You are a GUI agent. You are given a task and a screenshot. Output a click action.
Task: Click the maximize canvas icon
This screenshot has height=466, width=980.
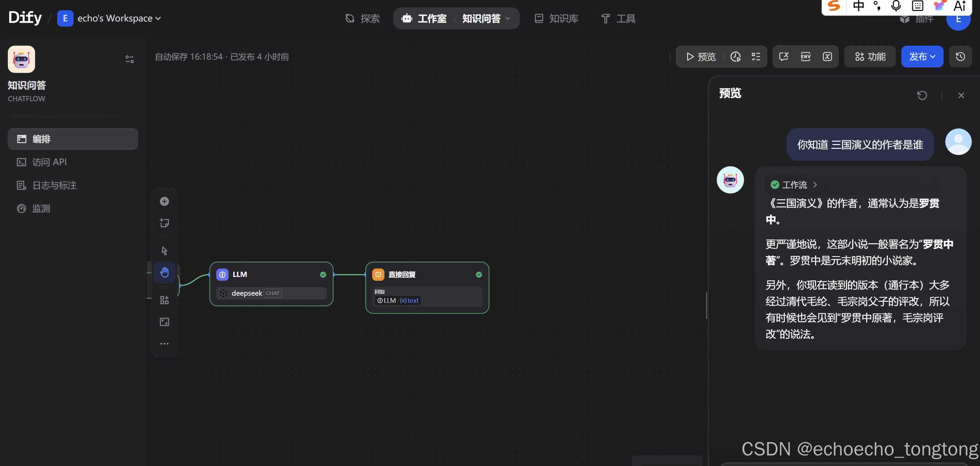point(164,322)
